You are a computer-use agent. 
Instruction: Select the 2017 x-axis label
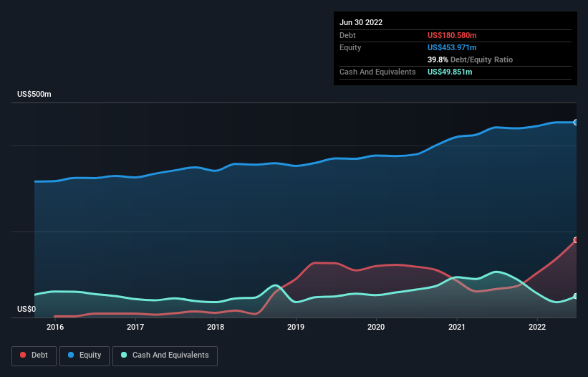click(x=135, y=327)
